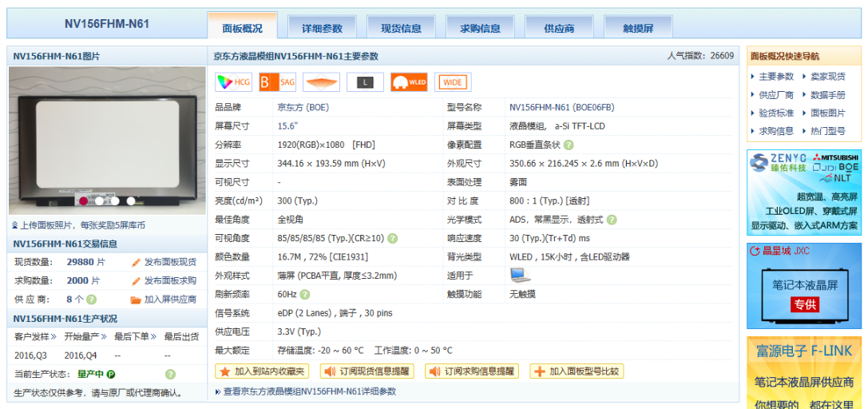The height and width of the screenshot is (409, 868).
Task: Select the second image carousel dot
Action: [99, 201]
